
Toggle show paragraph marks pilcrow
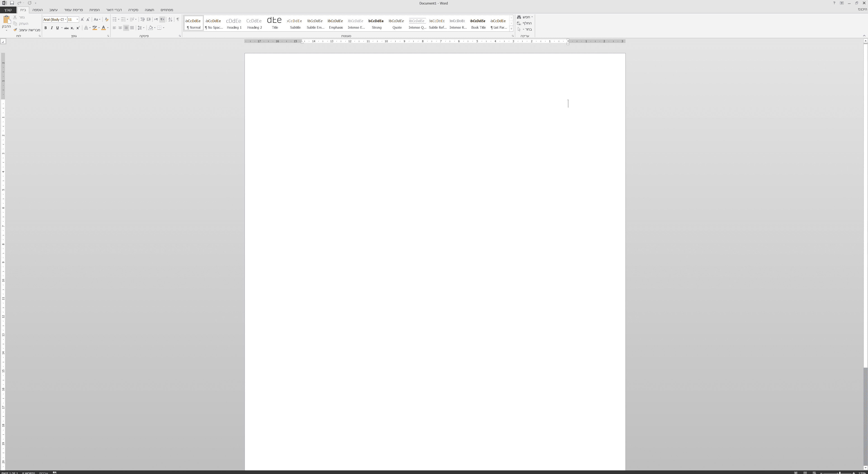click(178, 19)
